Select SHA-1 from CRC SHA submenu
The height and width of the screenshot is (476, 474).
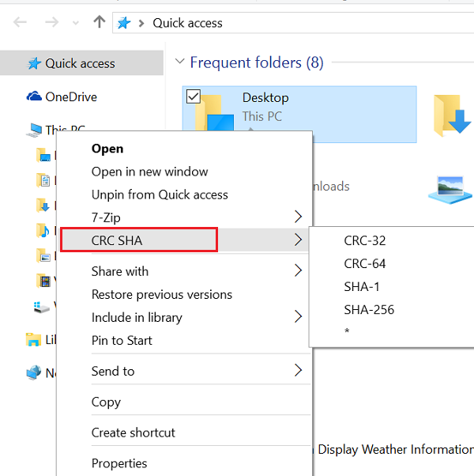(362, 286)
